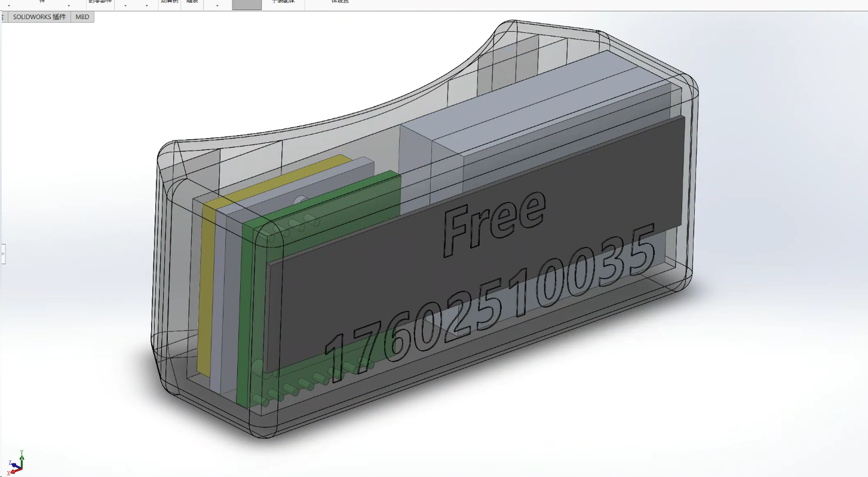Click the partially visible 动算例 toolbar button
This screenshot has width=868, height=477.
[x=168, y=2]
